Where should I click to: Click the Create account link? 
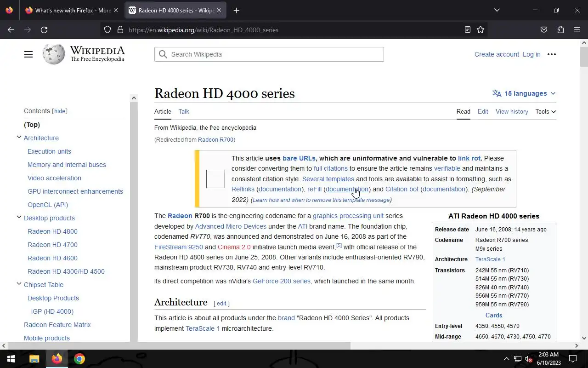(x=497, y=54)
